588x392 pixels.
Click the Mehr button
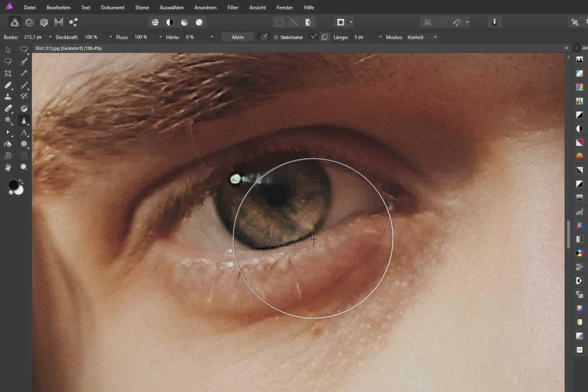click(x=238, y=37)
